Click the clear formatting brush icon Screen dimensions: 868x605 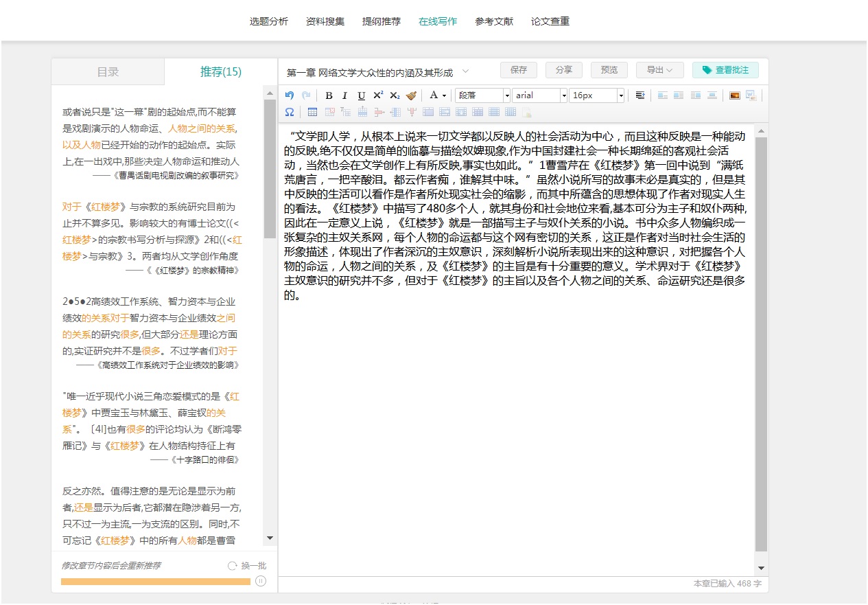point(411,95)
